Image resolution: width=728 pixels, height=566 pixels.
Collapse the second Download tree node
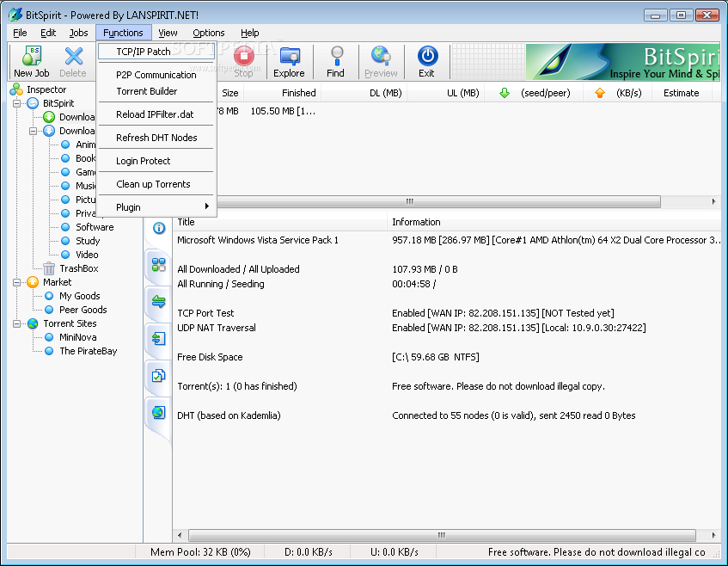click(x=33, y=131)
